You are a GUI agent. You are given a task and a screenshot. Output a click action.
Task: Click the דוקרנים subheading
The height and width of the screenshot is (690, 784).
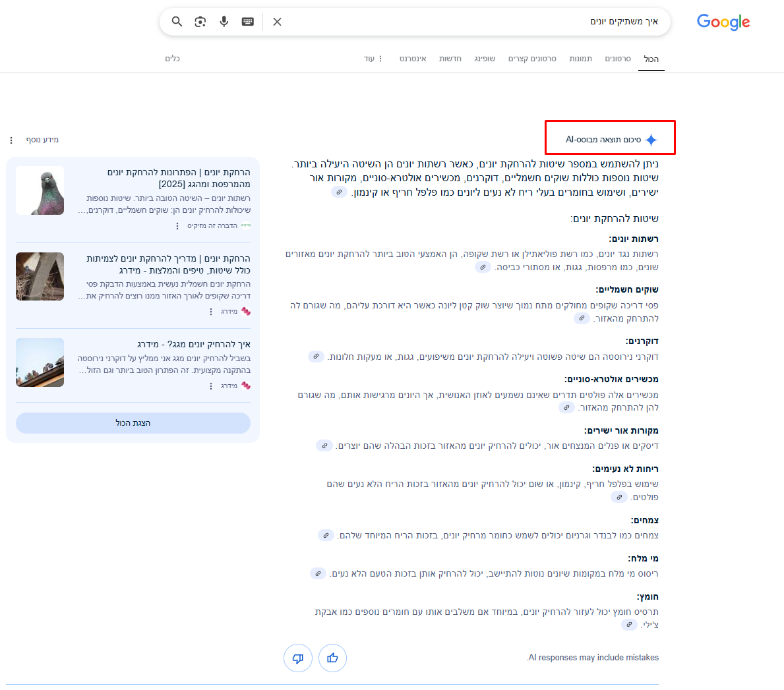[x=642, y=341]
